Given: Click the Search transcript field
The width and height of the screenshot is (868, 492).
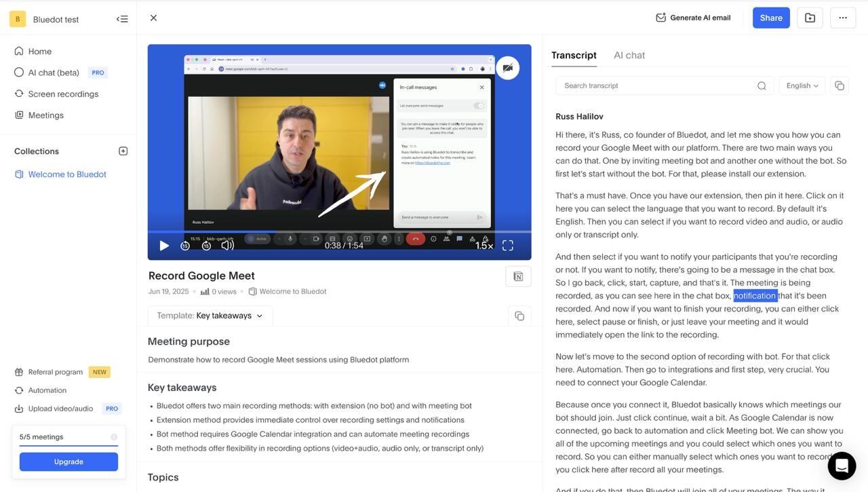Looking at the screenshot, I should tap(665, 86).
